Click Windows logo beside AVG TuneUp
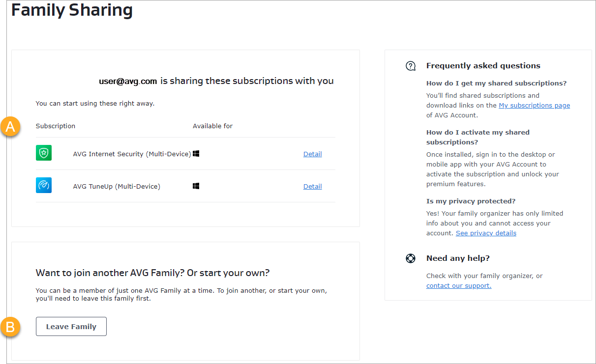Screen dimensions: 596x364 tap(196, 186)
